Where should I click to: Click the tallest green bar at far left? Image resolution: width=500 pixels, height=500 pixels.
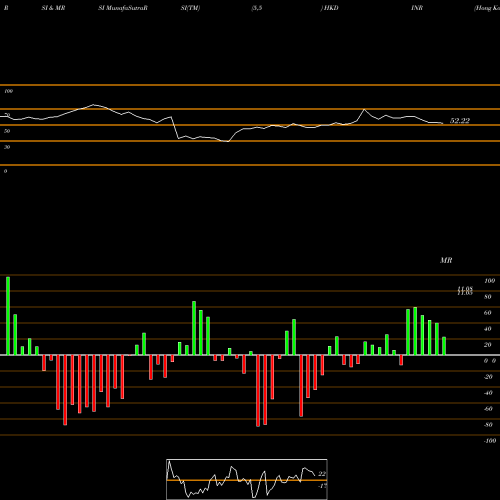point(8,316)
